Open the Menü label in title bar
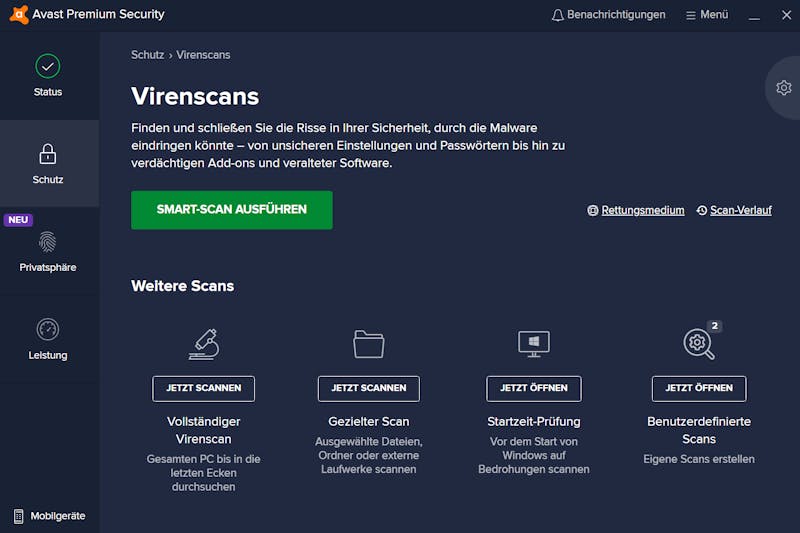This screenshot has height=533, width=800. coord(714,15)
